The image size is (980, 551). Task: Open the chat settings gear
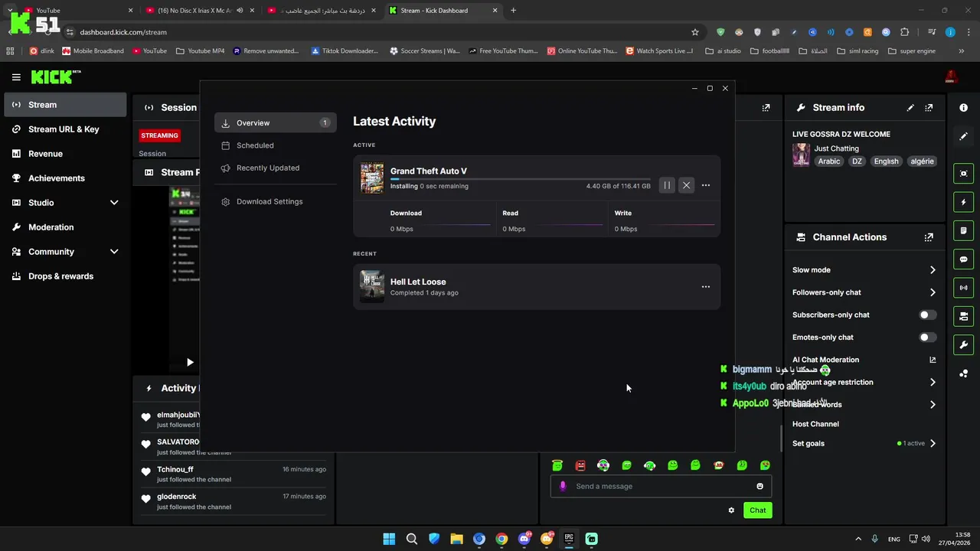(731, 510)
